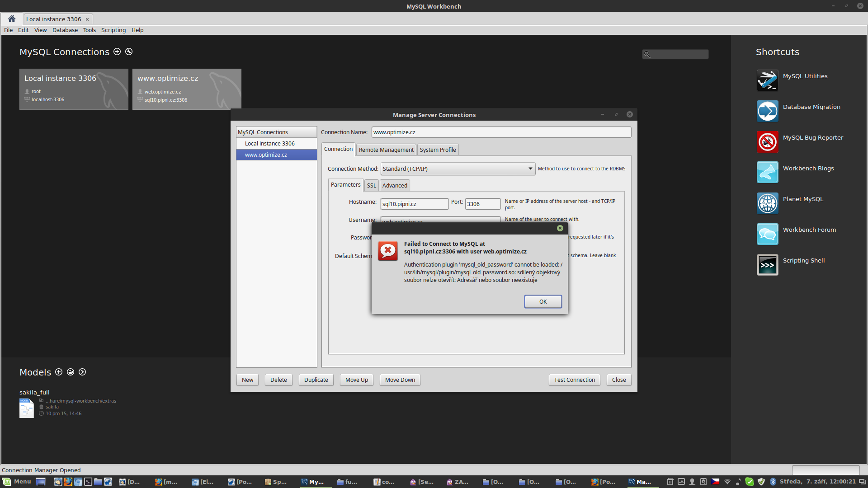
Task: Open Wi-Fi network tray icon
Action: 727,482
